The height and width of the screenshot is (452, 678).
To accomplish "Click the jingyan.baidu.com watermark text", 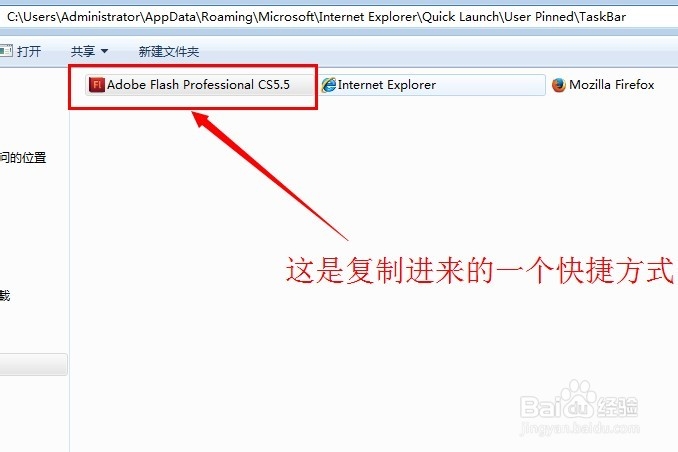I will pyautogui.click(x=579, y=428).
